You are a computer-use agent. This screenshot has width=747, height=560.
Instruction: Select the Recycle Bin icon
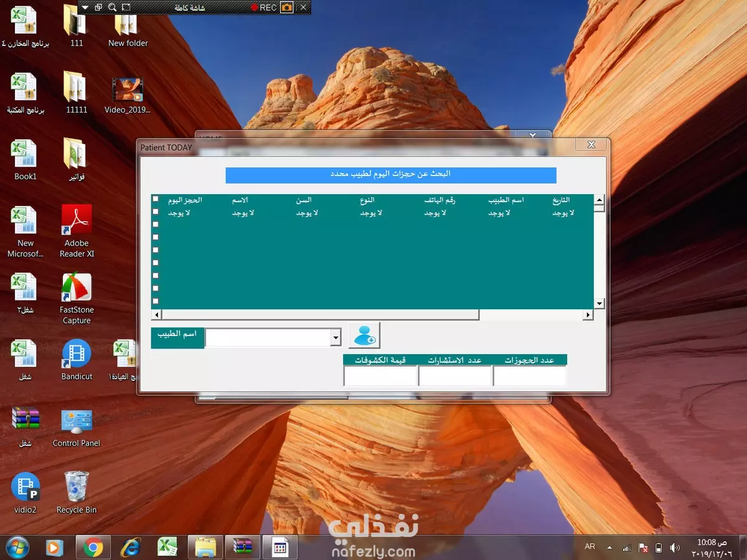77,493
